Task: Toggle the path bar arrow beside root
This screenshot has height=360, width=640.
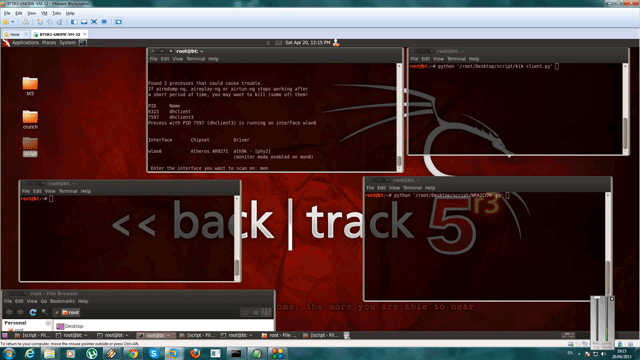Action: (x=56, y=312)
